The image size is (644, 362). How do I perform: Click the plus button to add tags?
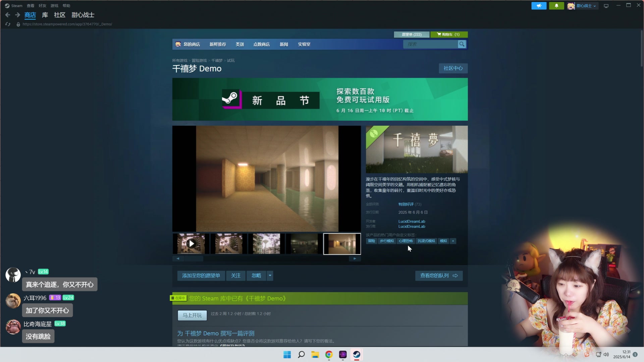(453, 241)
